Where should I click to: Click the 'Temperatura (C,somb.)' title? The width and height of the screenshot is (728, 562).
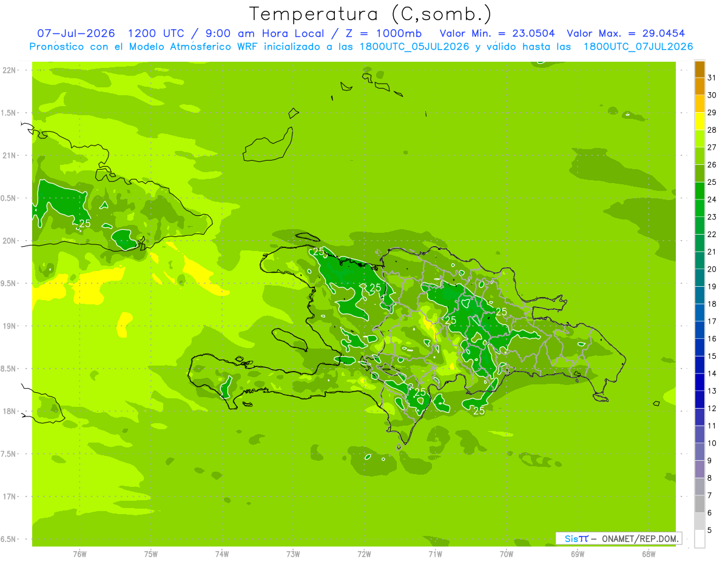click(371, 13)
